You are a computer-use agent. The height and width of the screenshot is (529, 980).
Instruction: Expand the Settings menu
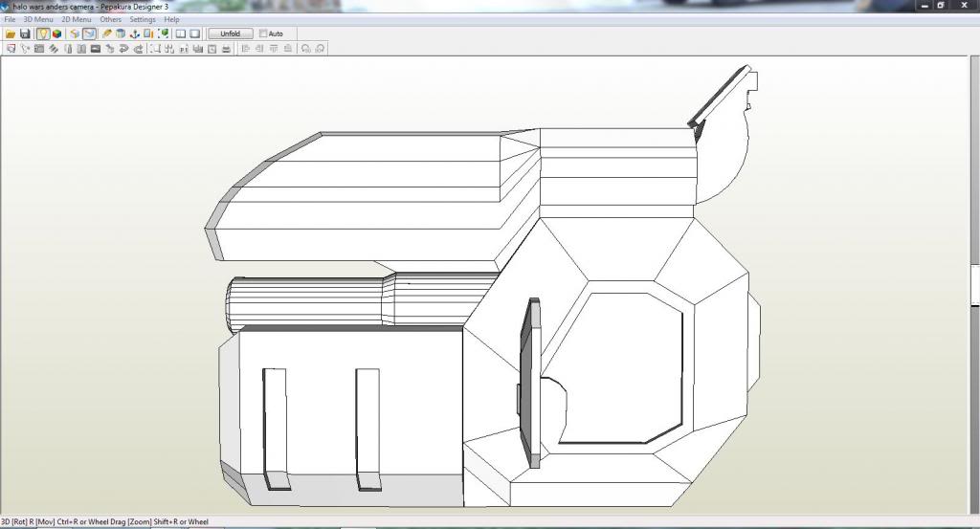tap(143, 19)
